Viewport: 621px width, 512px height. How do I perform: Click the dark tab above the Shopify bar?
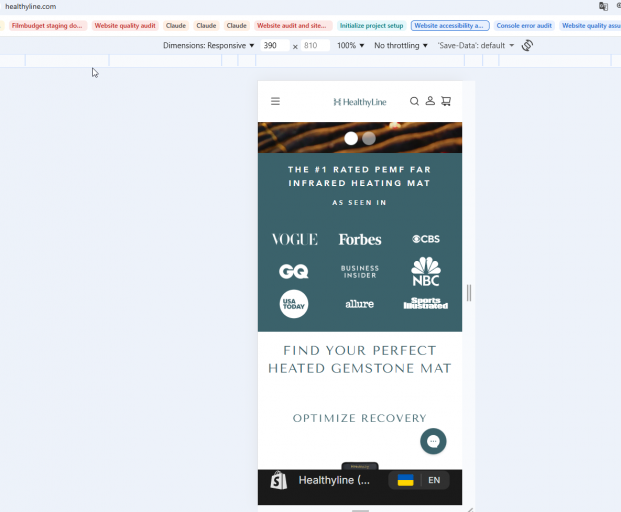click(x=360, y=466)
